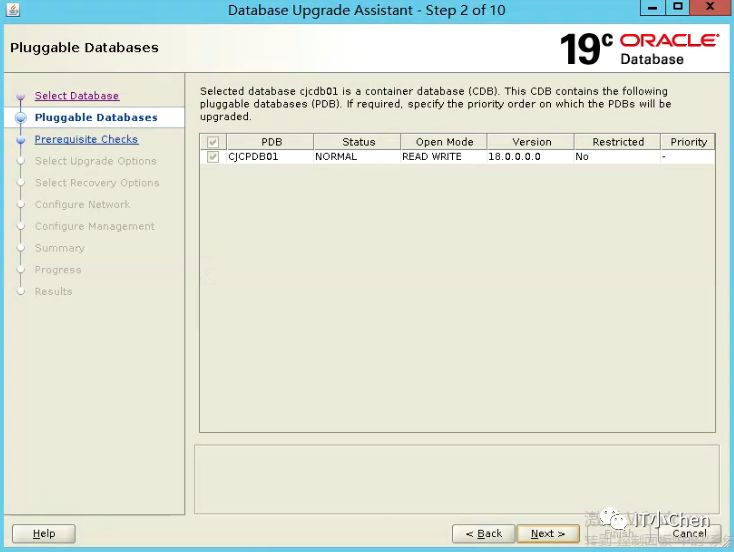The height and width of the screenshot is (552, 734).
Task: Click the Select Database step bullet icon
Action: pos(21,96)
